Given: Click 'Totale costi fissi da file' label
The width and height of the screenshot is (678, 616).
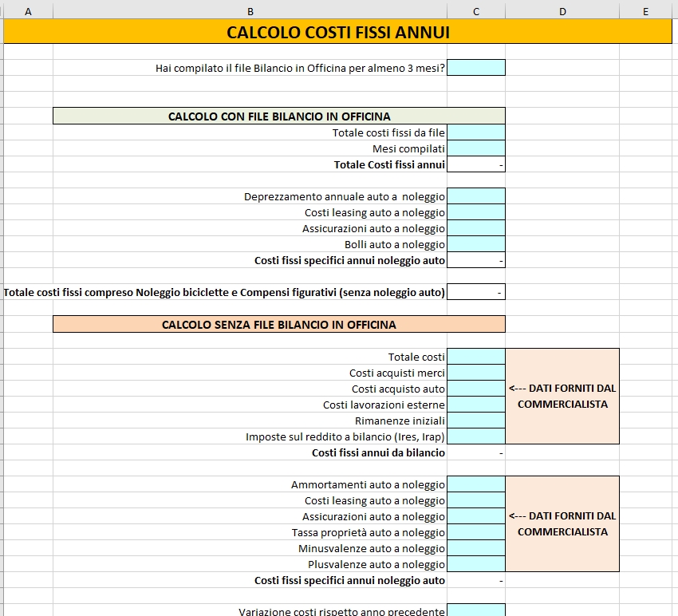Looking at the screenshot, I should point(388,132).
